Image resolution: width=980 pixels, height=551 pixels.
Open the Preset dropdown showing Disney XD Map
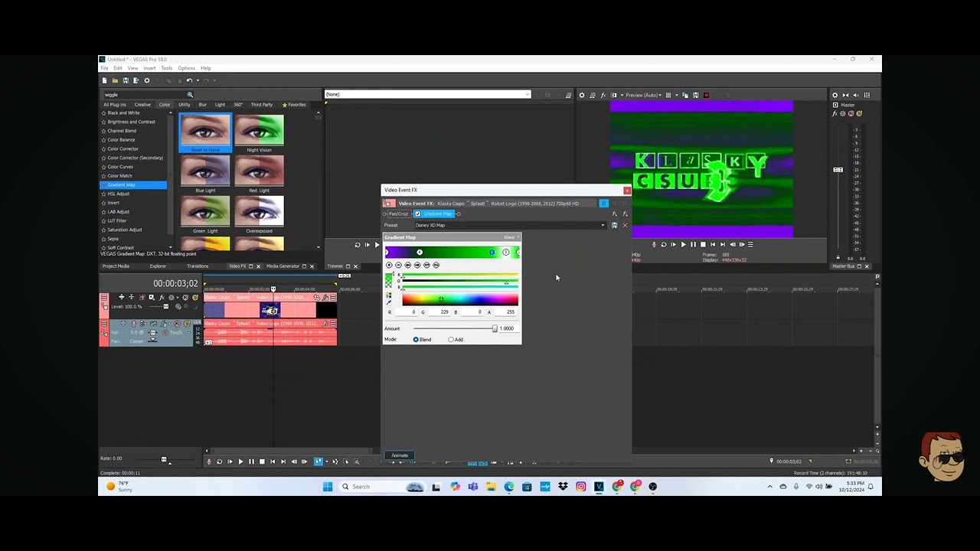tap(510, 225)
